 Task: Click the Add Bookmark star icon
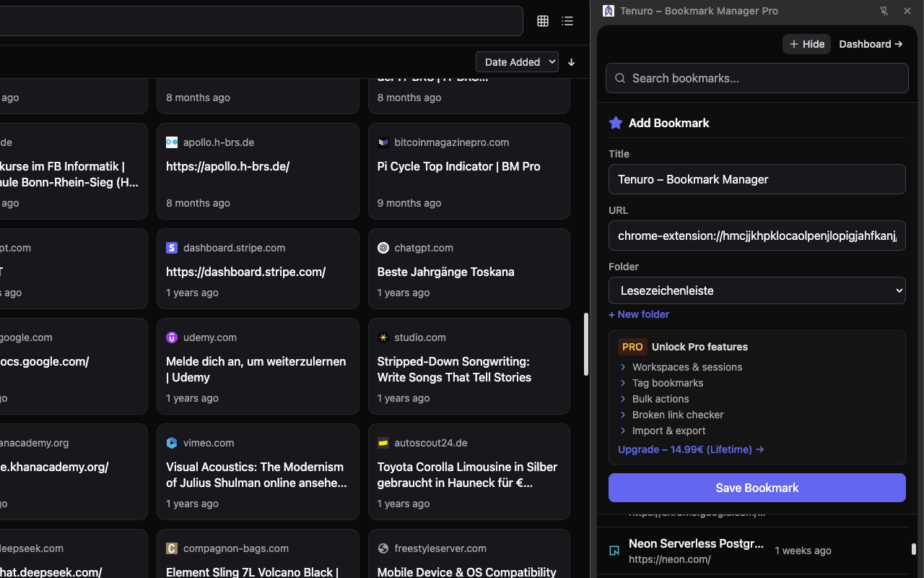click(616, 123)
